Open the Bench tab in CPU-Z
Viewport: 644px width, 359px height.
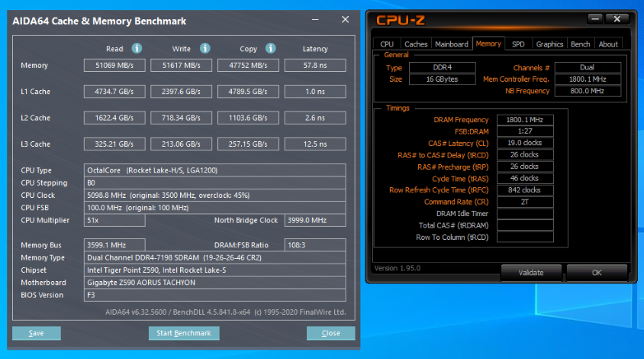(581, 44)
